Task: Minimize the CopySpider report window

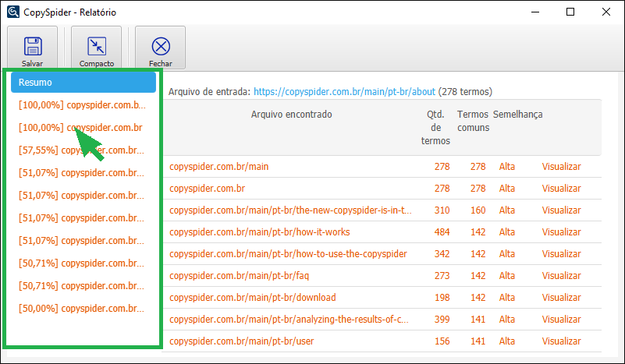Action: click(x=535, y=12)
